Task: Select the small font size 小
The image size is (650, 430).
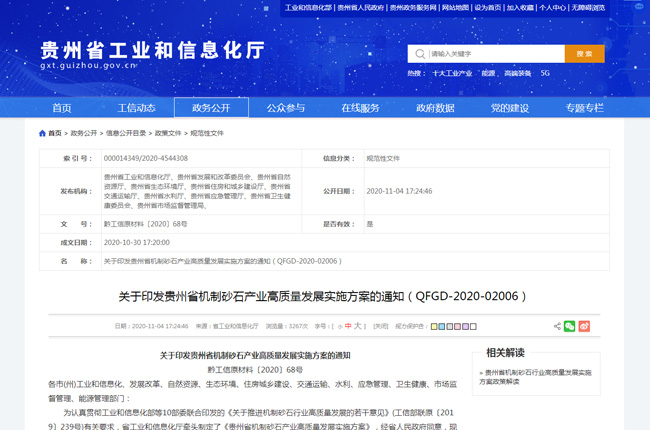Action: 339,326
